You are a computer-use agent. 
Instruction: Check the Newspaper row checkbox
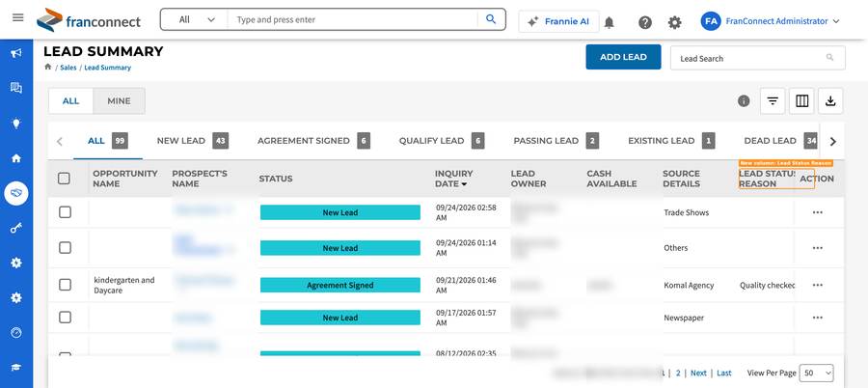(66, 318)
